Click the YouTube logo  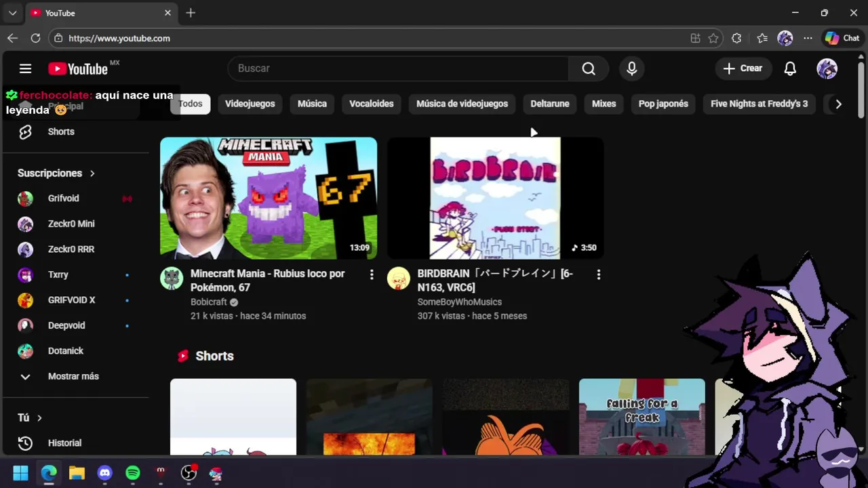pos(78,68)
